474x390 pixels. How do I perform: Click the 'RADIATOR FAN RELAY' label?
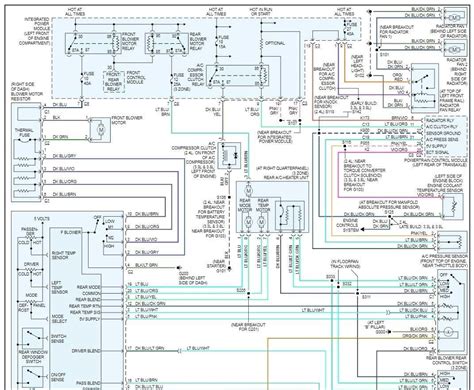click(450, 107)
